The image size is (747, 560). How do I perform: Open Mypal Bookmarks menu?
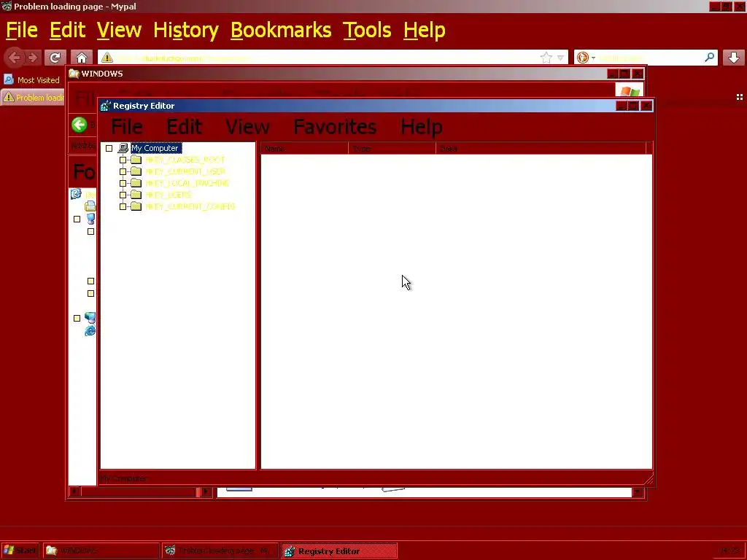[281, 30]
